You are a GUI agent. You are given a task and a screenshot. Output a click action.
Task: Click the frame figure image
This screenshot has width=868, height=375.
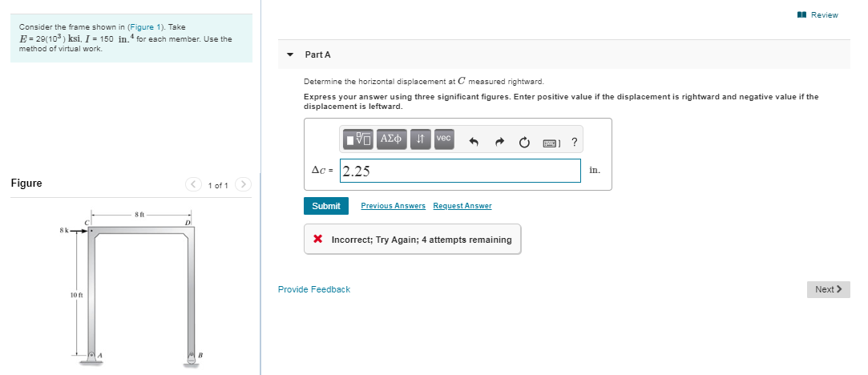(133, 288)
